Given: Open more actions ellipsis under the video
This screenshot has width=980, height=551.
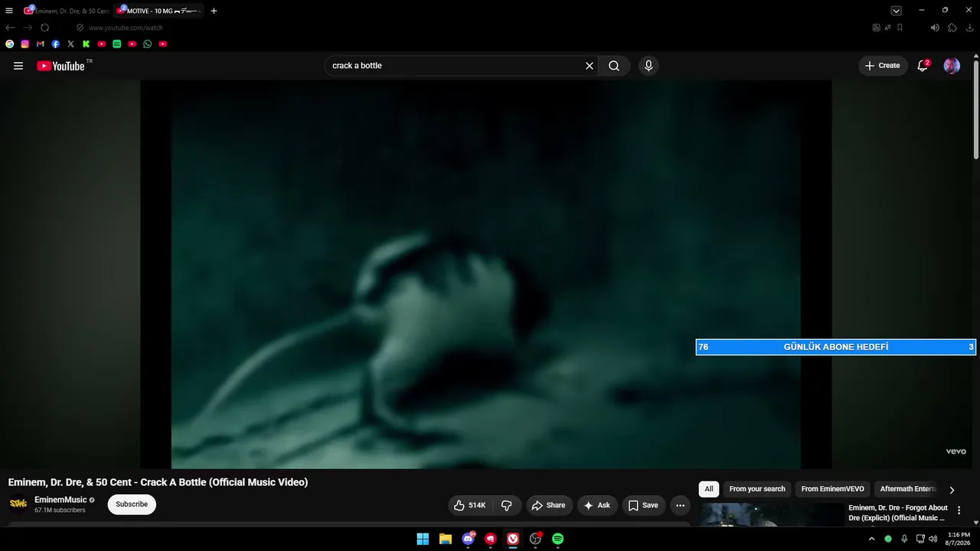Looking at the screenshot, I should coord(680,505).
